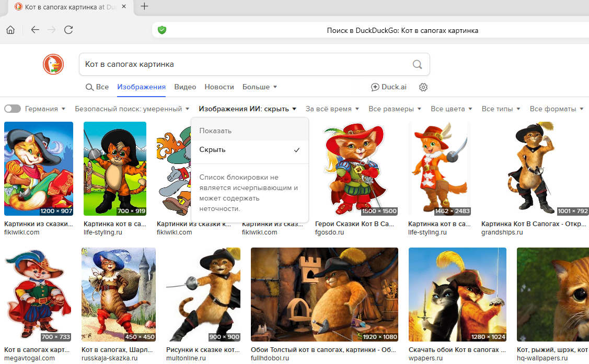
Task: Switch to the Видео tab
Action: [x=185, y=87]
